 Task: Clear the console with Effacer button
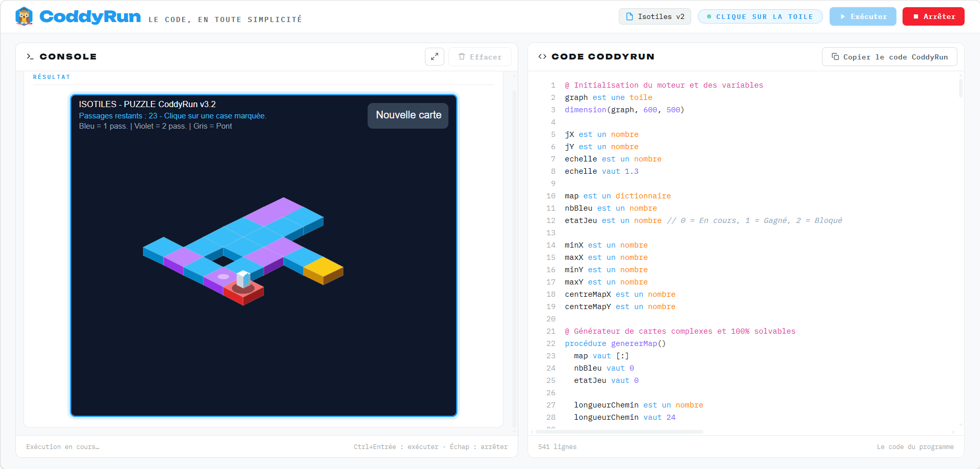pyautogui.click(x=480, y=56)
